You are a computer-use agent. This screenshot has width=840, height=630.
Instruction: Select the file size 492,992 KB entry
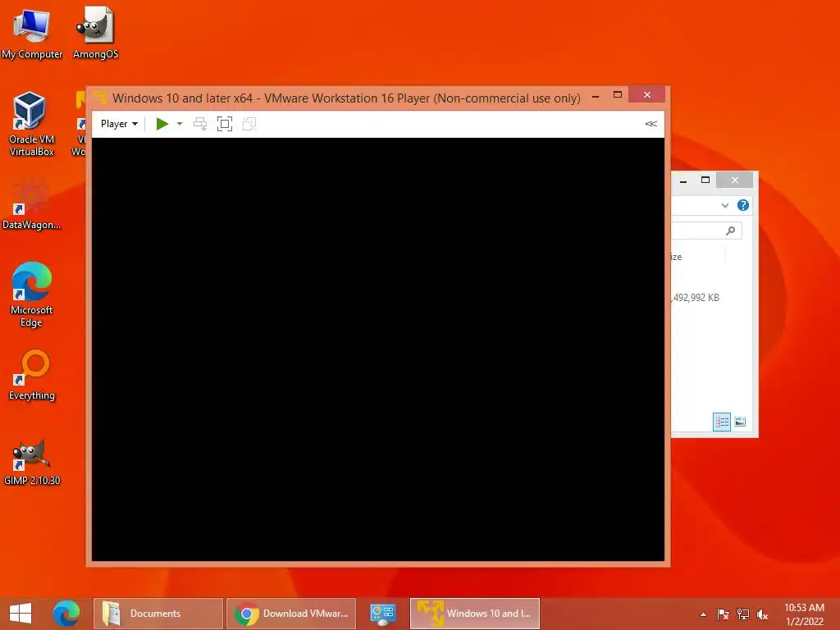tap(696, 298)
